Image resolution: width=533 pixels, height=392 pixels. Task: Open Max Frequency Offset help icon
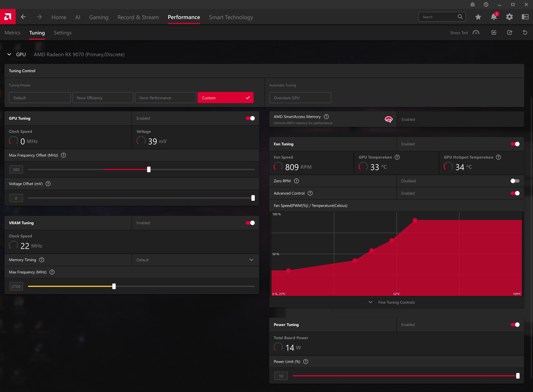(x=63, y=155)
